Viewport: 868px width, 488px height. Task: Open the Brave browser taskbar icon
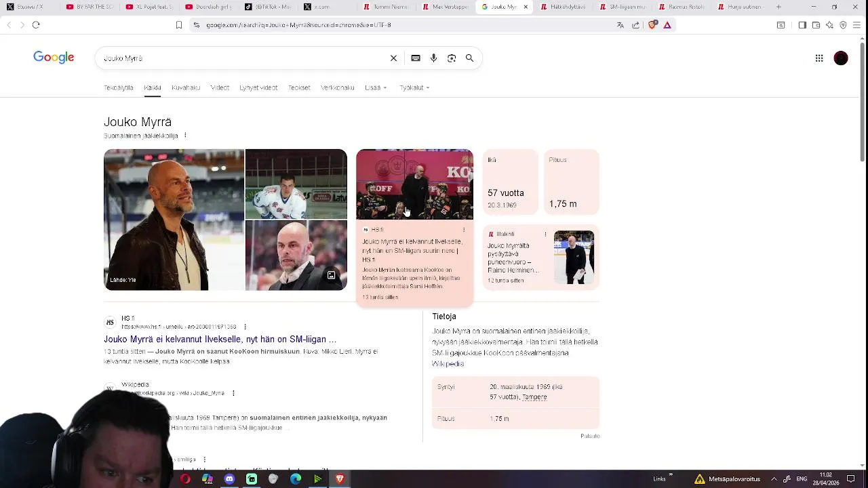tap(340, 479)
